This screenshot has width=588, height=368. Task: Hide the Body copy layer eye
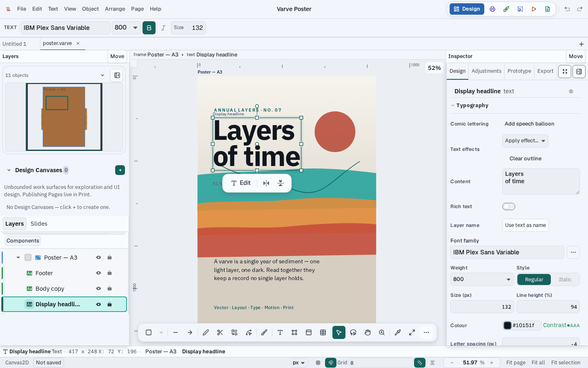[x=98, y=289]
